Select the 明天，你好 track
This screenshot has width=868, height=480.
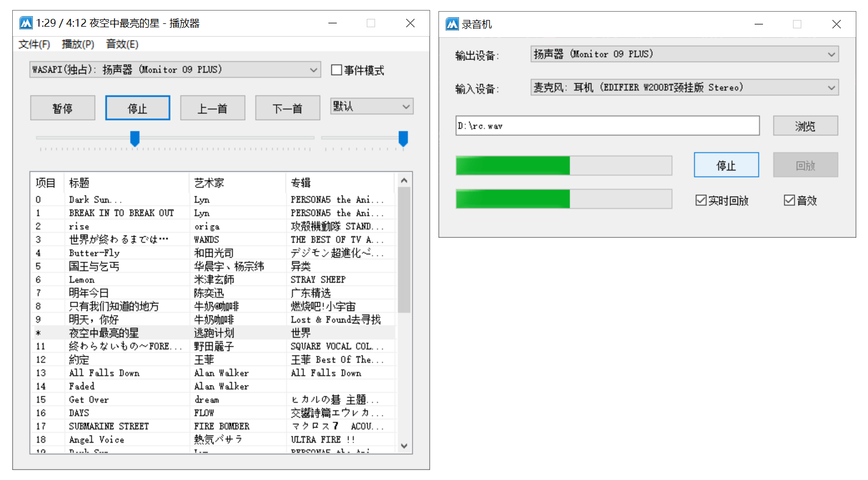(x=94, y=319)
